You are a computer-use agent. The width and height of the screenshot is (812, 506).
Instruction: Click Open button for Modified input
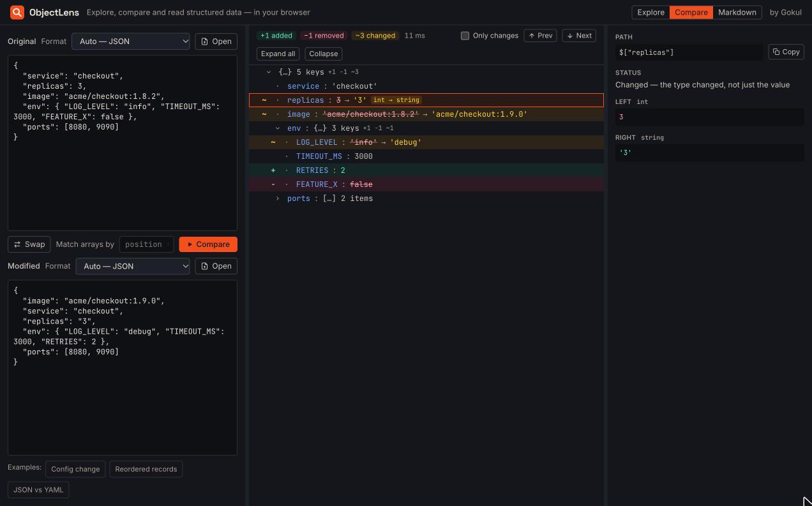pos(216,266)
